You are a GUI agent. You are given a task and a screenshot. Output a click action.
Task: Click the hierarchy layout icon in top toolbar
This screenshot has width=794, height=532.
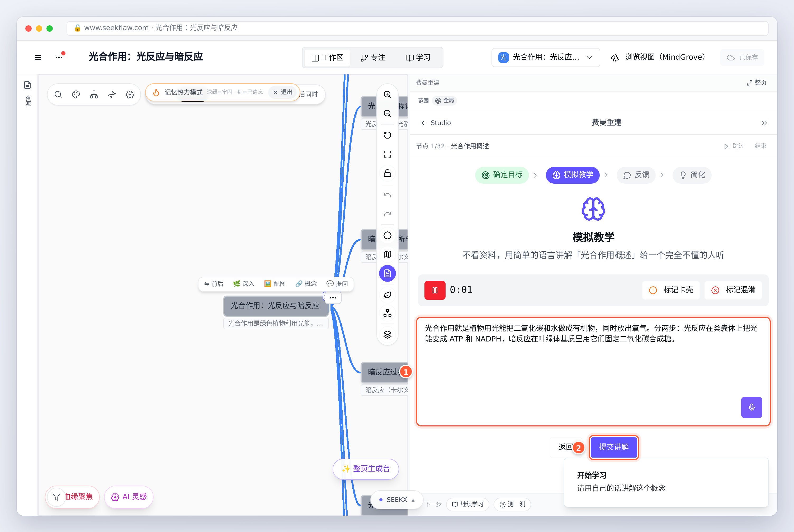(94, 94)
